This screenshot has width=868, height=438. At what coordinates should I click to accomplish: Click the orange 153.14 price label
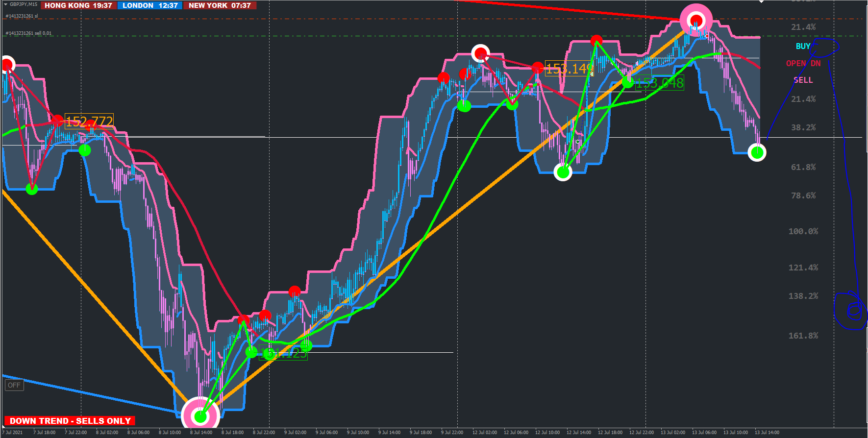click(569, 69)
